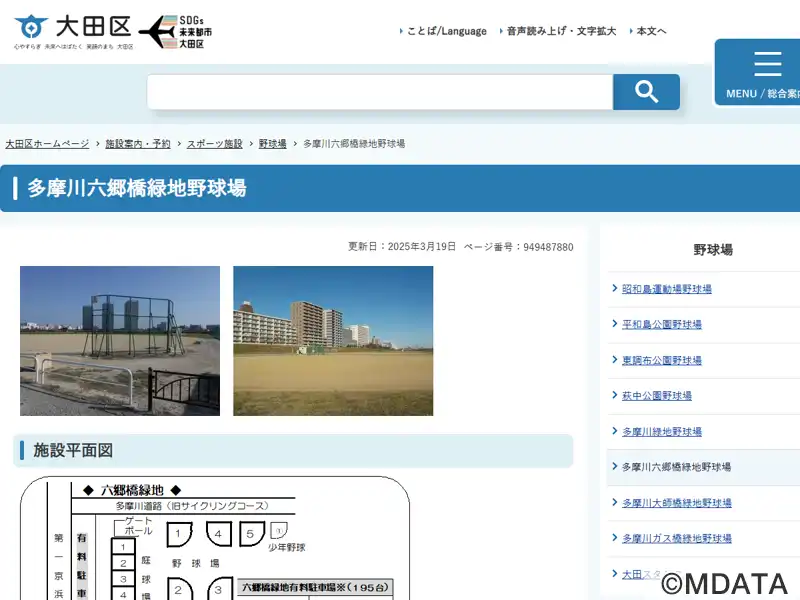This screenshot has width=800, height=600.
Task: Open the field with apartments photo
Action: coord(333,340)
